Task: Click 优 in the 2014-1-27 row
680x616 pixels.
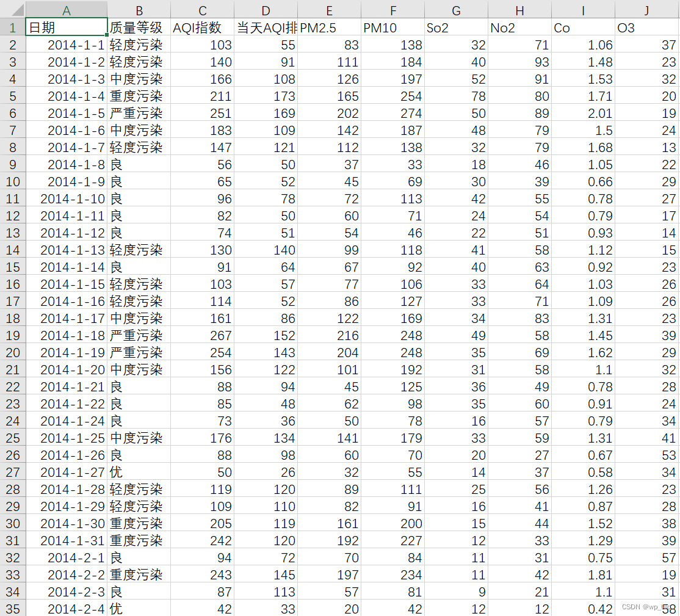Action: coord(139,472)
